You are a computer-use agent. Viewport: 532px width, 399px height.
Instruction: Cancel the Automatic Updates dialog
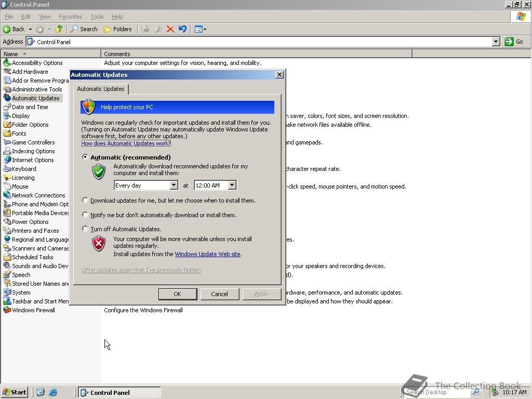220,294
